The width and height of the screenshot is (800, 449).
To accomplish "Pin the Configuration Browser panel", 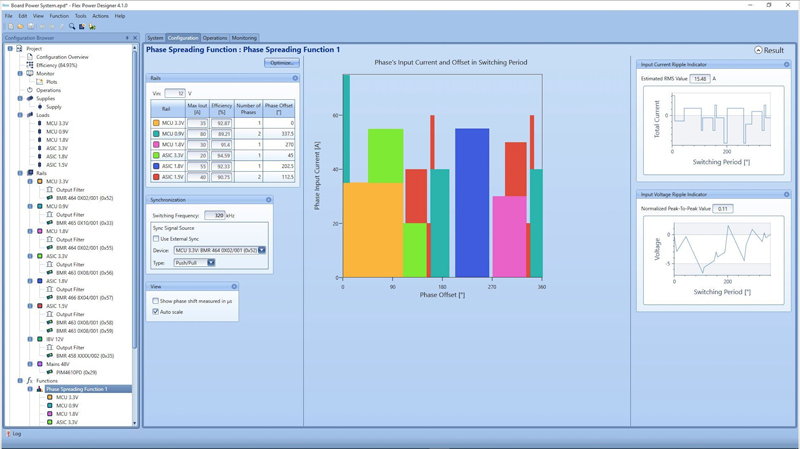I will 127,38.
